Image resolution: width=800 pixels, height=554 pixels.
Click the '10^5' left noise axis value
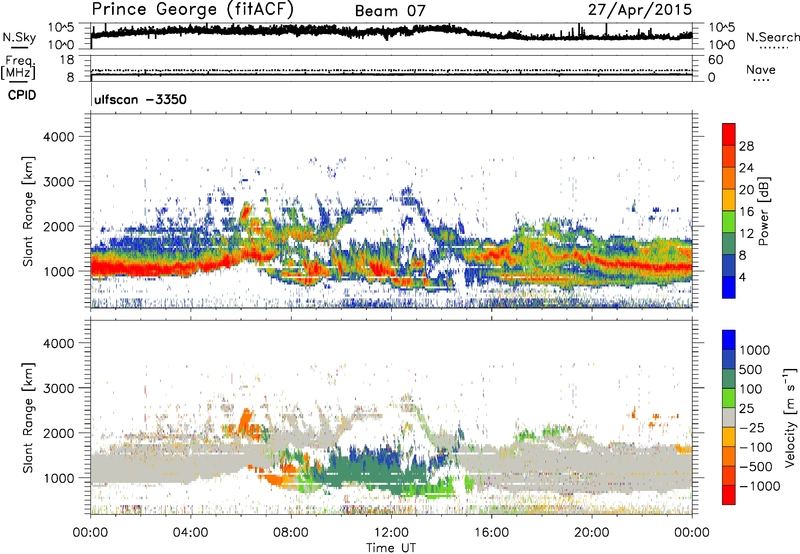[61, 28]
